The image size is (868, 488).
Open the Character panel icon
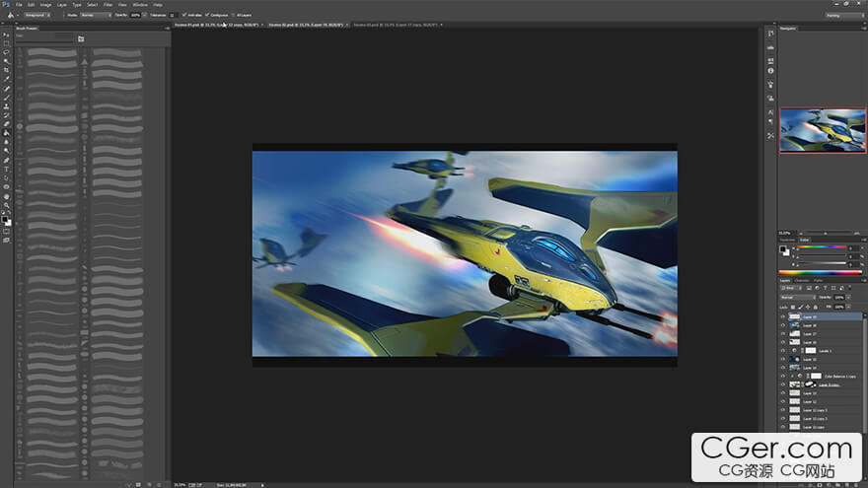pyautogui.click(x=770, y=112)
